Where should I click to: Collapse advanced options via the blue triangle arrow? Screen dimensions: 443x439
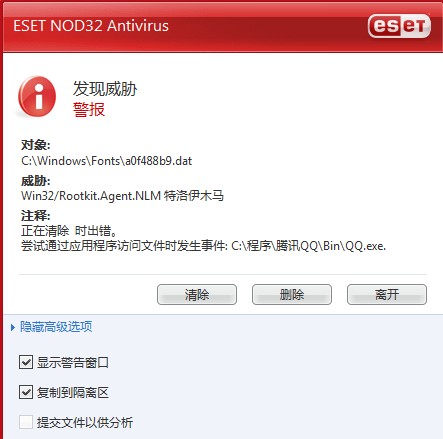pos(13,327)
